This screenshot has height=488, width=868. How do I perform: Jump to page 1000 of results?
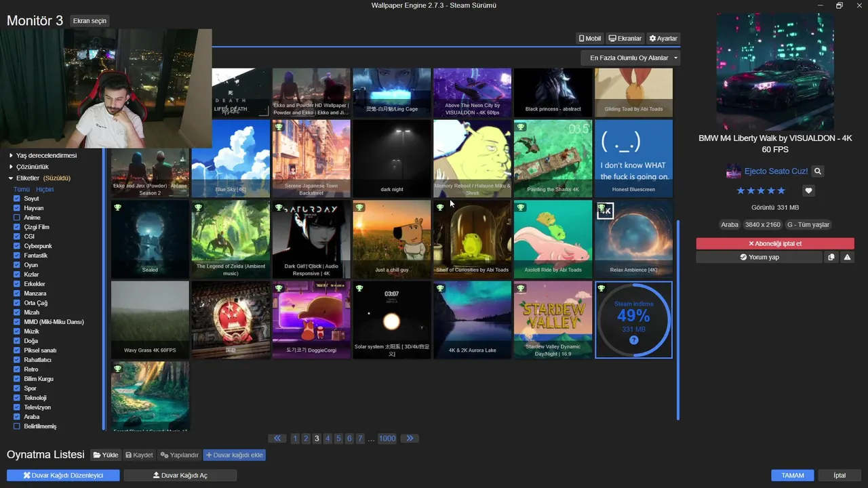tap(387, 439)
